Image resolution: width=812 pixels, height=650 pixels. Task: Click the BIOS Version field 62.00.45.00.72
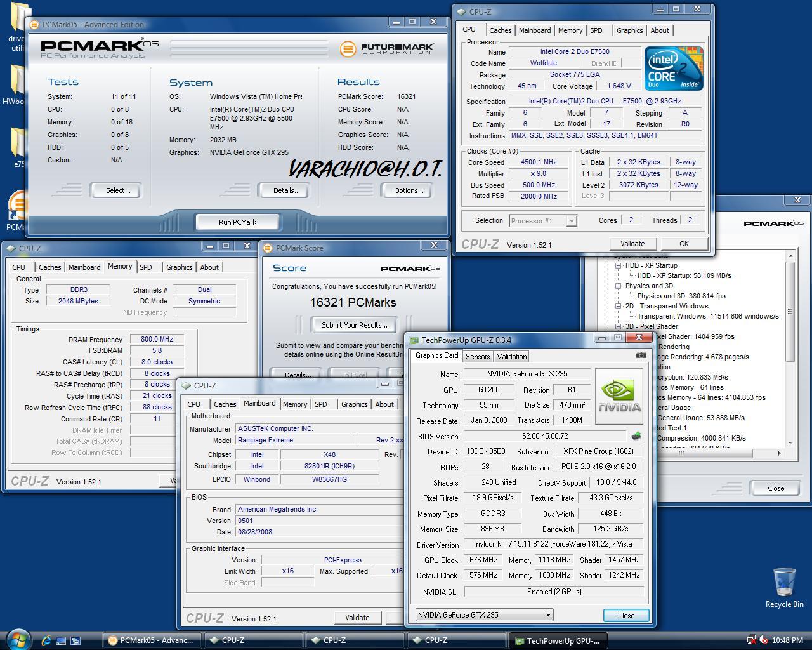click(x=546, y=436)
